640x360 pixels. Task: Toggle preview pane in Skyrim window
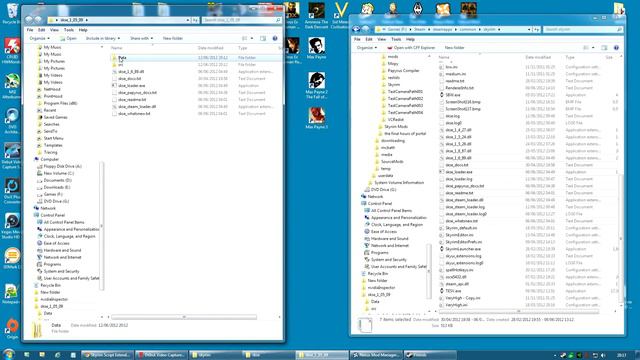click(x=604, y=48)
